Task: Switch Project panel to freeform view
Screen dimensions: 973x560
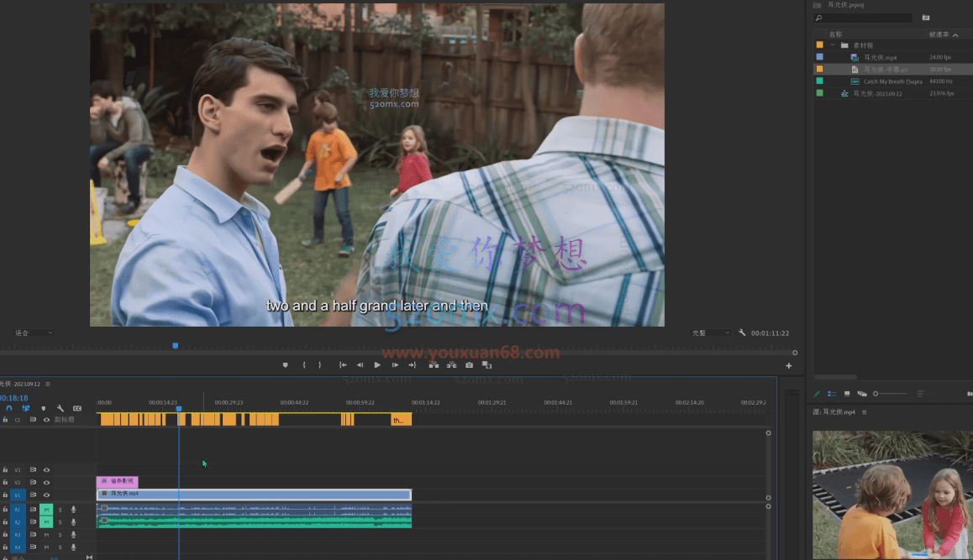Action: coord(862,394)
